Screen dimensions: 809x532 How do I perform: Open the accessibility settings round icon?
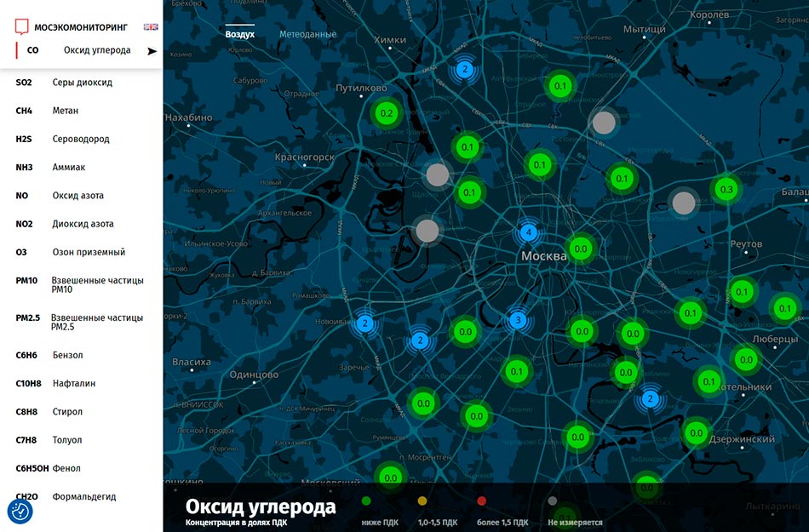tap(20, 511)
